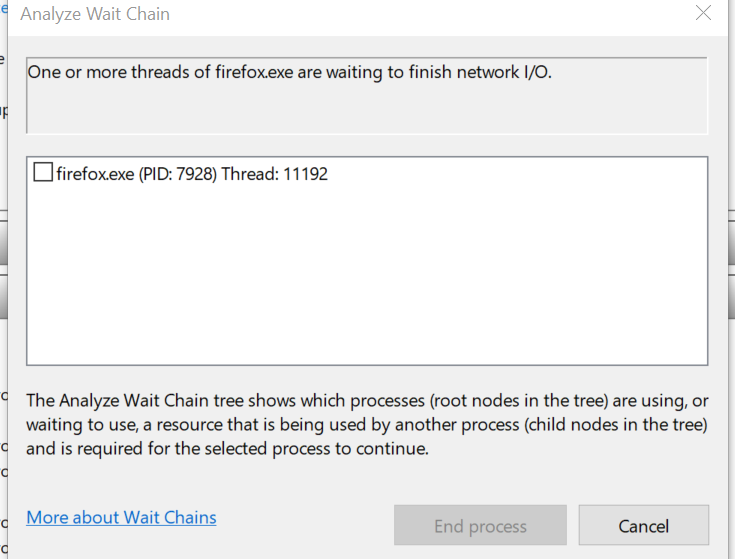
Task: Check the firefox.exe thread checkbox
Action: (43, 173)
